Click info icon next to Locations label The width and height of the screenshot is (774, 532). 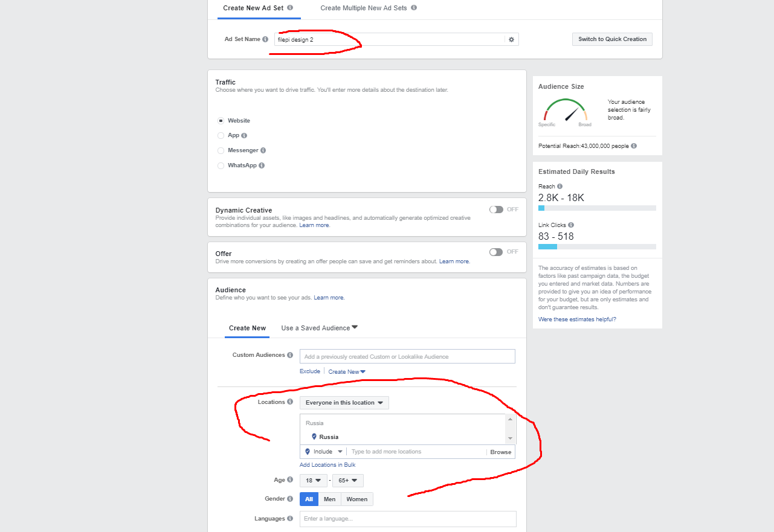pos(290,402)
